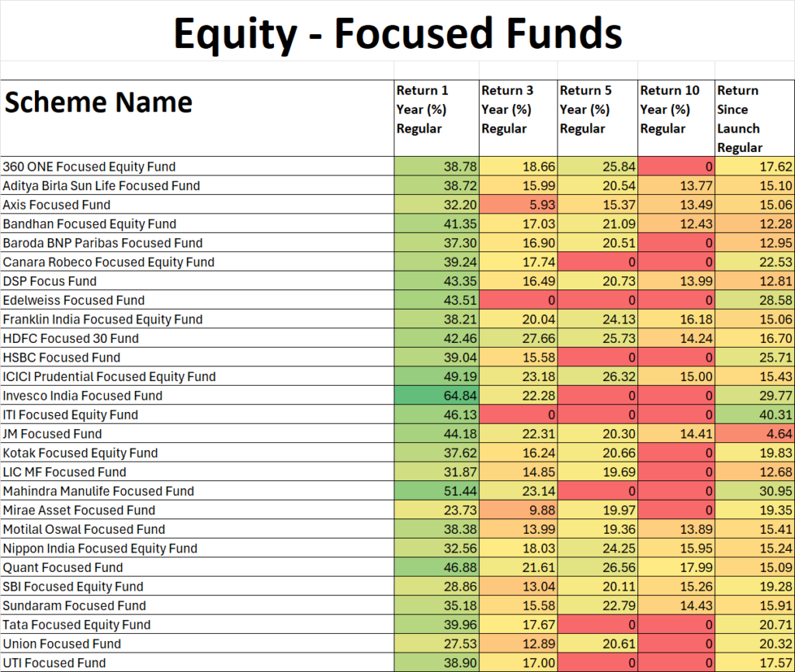Click ICICI Prudential's 26.32 five-year cell
The height and width of the screenshot is (672, 795).
click(x=598, y=376)
